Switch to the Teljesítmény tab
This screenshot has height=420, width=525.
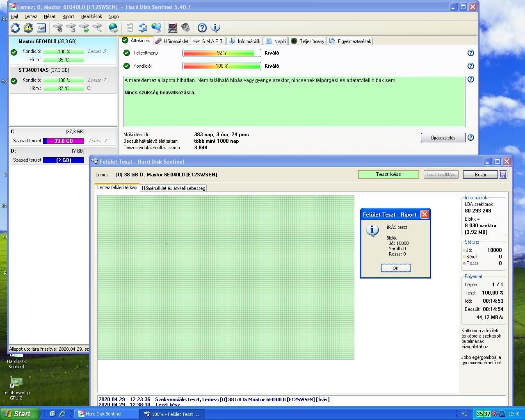click(308, 41)
